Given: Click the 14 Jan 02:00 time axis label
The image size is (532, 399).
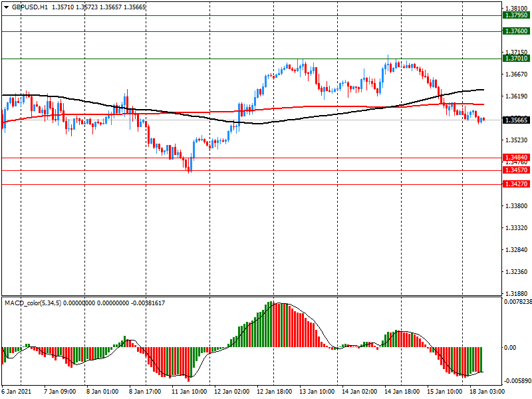Looking at the screenshot, I should (360, 392).
